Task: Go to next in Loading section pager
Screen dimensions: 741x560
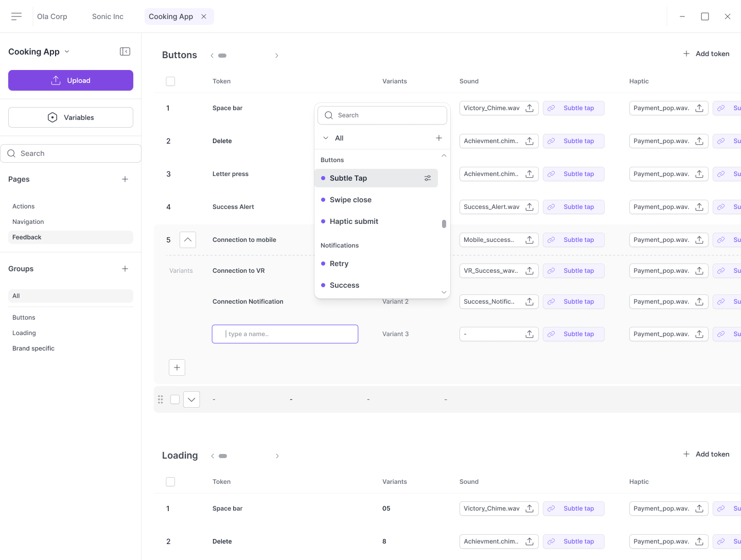Action: pyautogui.click(x=277, y=456)
